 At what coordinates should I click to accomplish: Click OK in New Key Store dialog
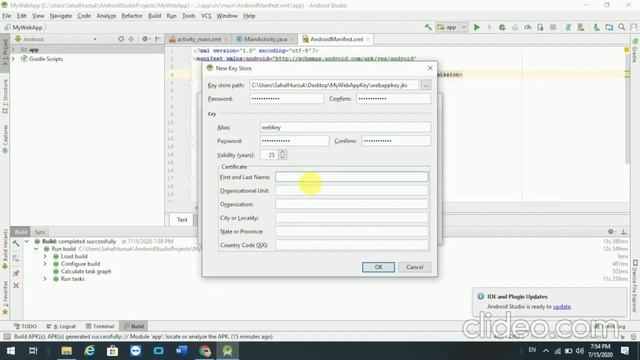coord(378,267)
